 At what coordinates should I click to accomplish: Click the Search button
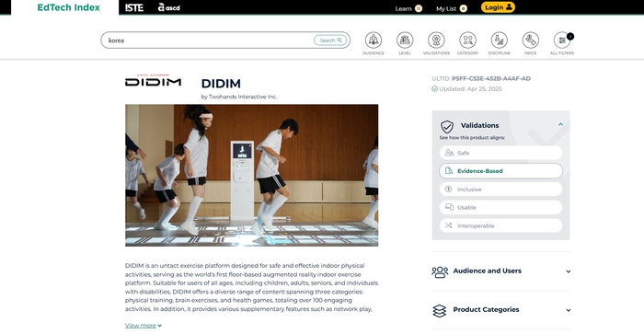[x=330, y=40]
